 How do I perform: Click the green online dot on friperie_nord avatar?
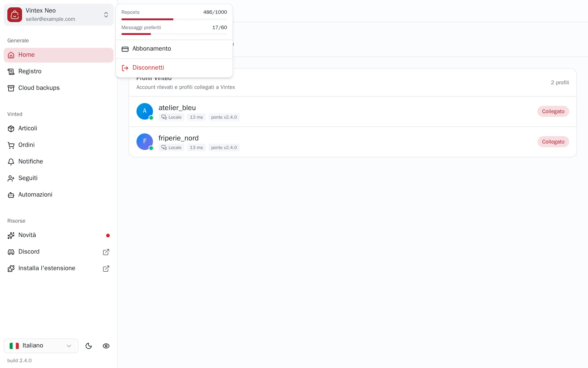coord(151,148)
